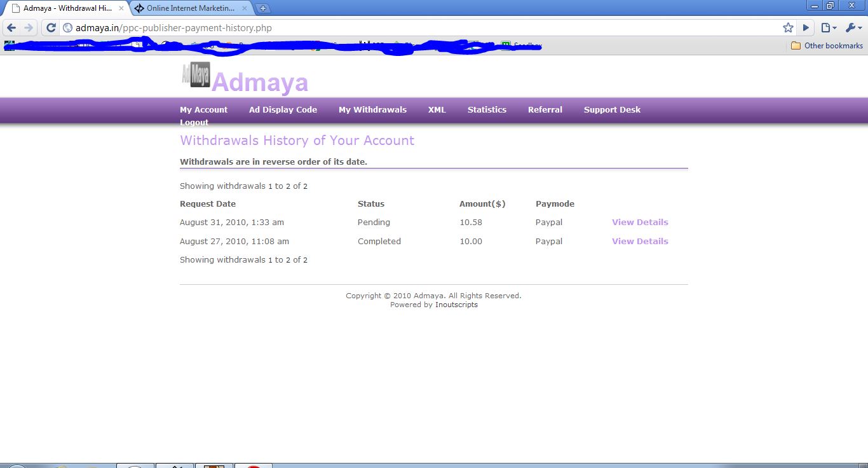Restore down the browser window
Image resolution: width=868 pixels, height=468 pixels.
point(831,5)
